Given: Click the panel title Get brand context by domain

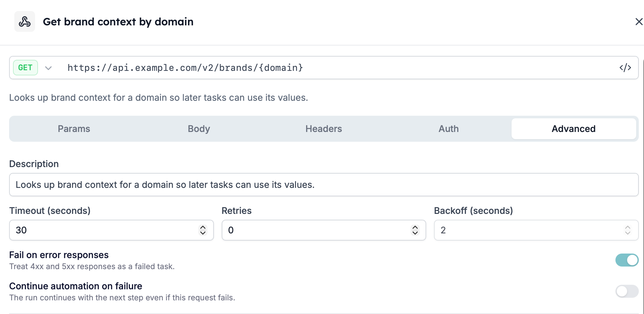Looking at the screenshot, I should point(118,21).
